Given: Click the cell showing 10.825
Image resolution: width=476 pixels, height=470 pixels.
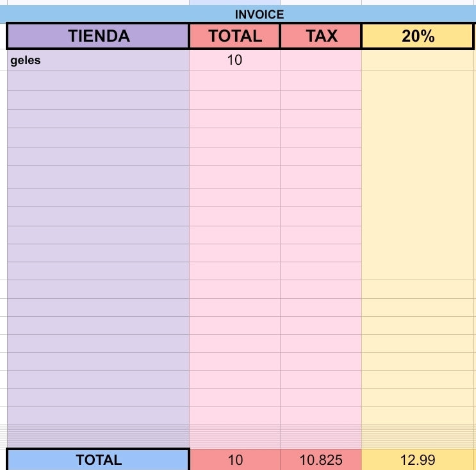Looking at the screenshot, I should (x=321, y=460).
